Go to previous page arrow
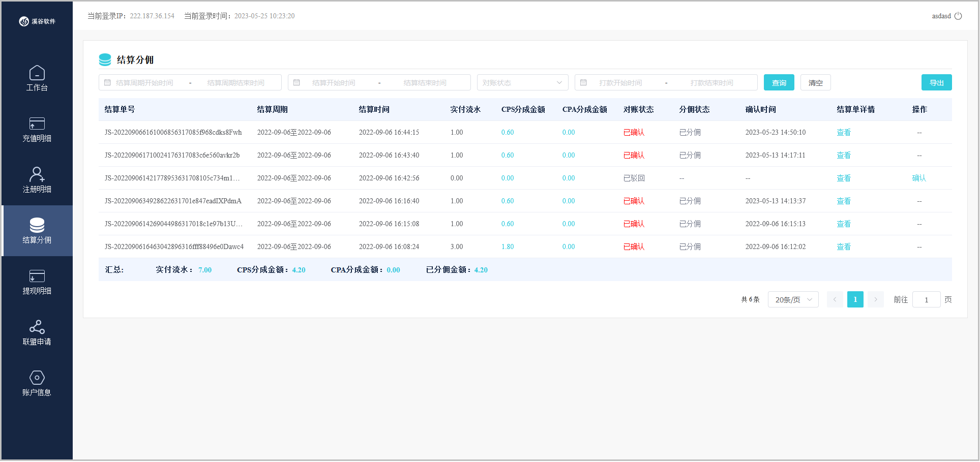Viewport: 980px width, 462px height. tap(835, 299)
